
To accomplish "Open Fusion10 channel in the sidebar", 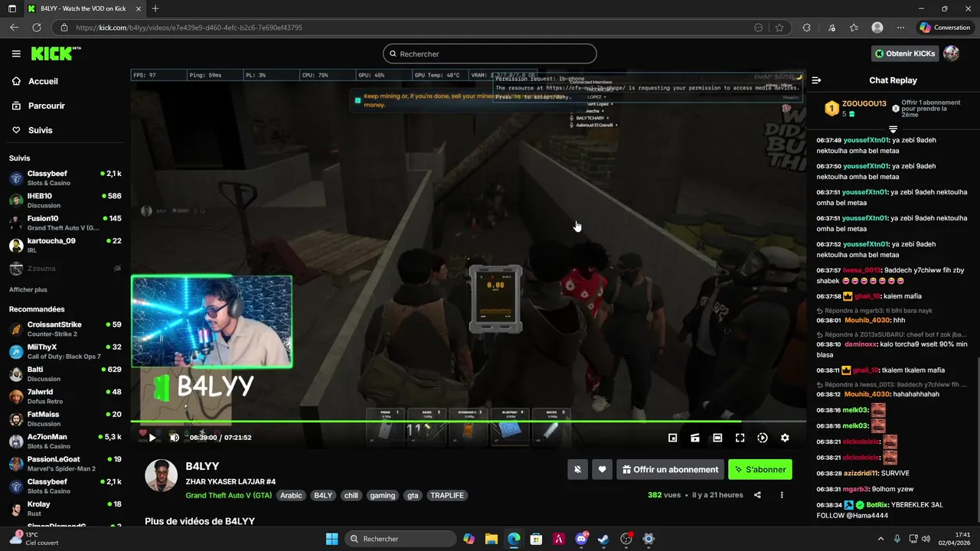I will click(x=65, y=223).
